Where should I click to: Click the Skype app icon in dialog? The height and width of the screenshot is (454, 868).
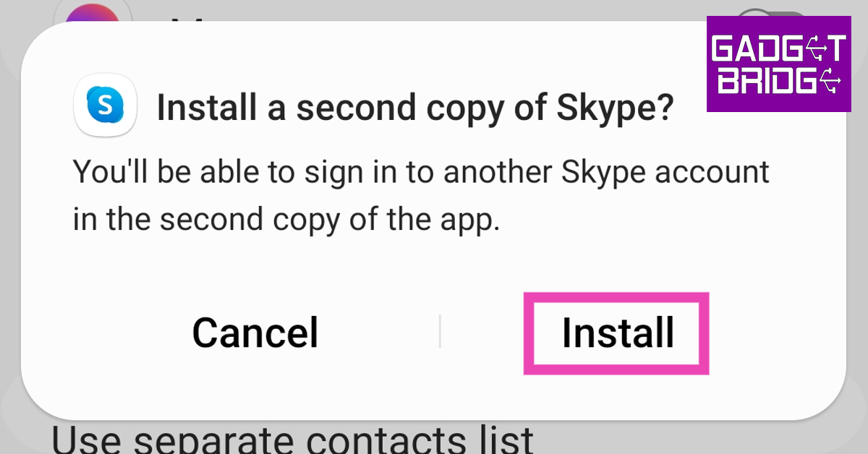(x=106, y=107)
